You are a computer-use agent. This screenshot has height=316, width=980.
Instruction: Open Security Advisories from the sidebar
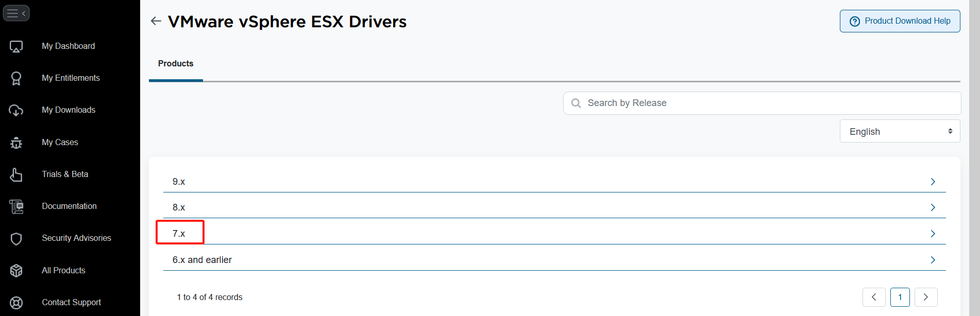[76, 238]
